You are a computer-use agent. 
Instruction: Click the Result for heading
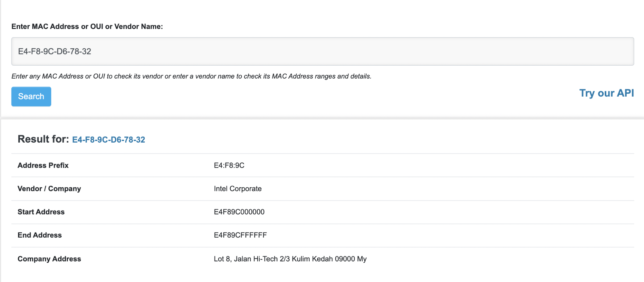click(42, 139)
